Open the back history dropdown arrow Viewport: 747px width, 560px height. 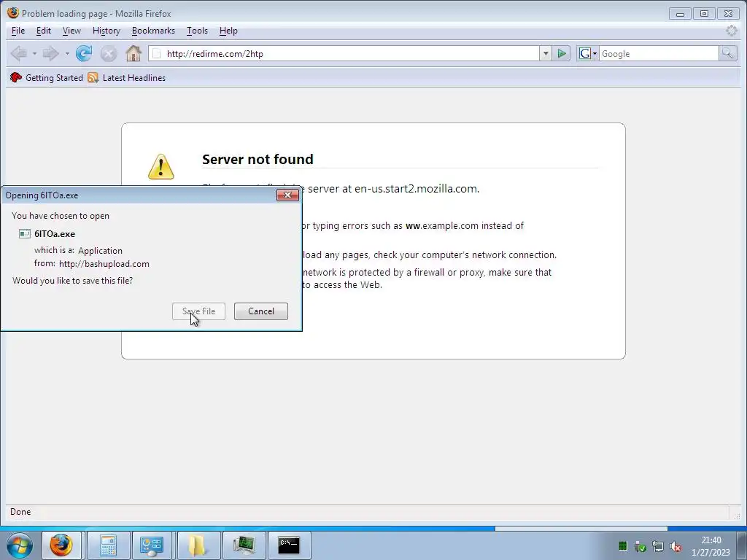34,53
